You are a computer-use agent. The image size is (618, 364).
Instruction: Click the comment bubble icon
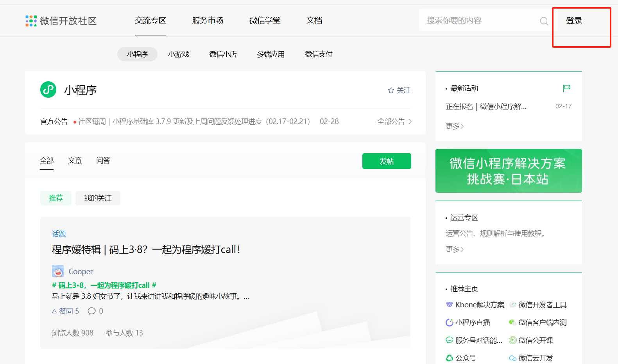92,311
